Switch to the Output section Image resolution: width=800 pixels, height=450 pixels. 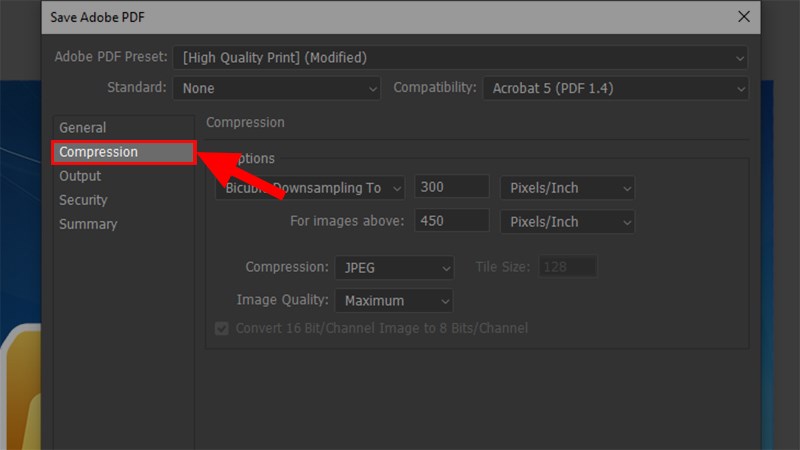pyautogui.click(x=80, y=176)
